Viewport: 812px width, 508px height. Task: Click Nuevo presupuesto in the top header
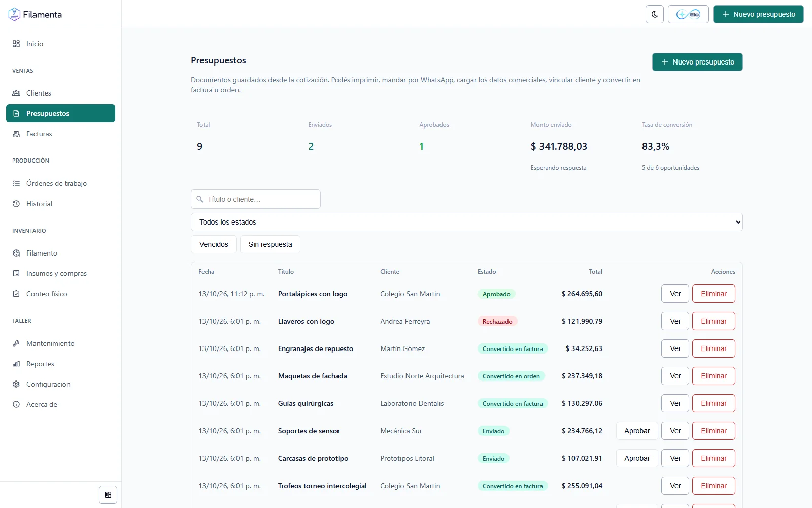(758, 14)
